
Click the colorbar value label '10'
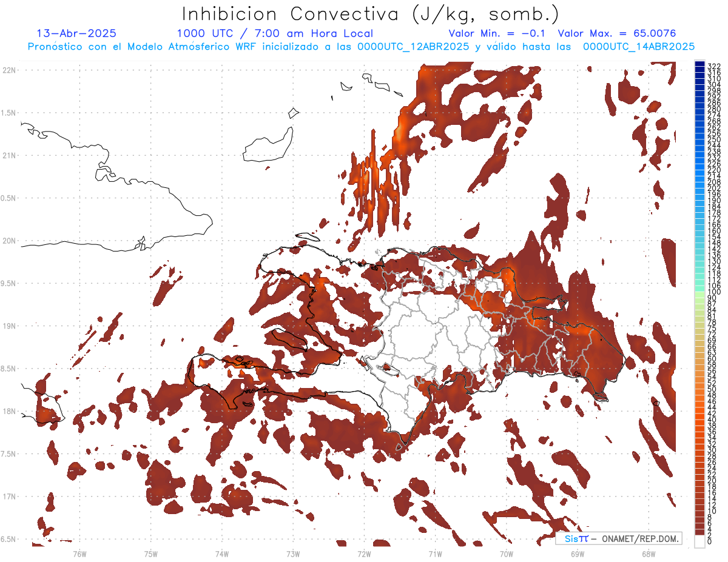point(712,511)
